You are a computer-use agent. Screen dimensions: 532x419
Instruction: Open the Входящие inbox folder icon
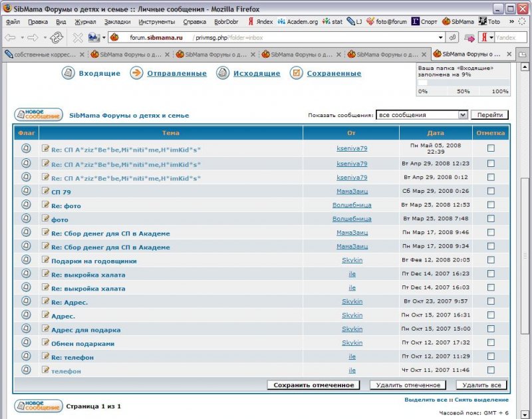(68, 73)
